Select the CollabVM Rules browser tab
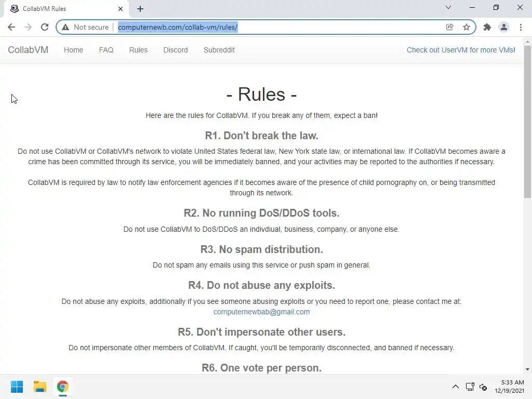Viewport: 532px width, 399px height. [x=66, y=9]
